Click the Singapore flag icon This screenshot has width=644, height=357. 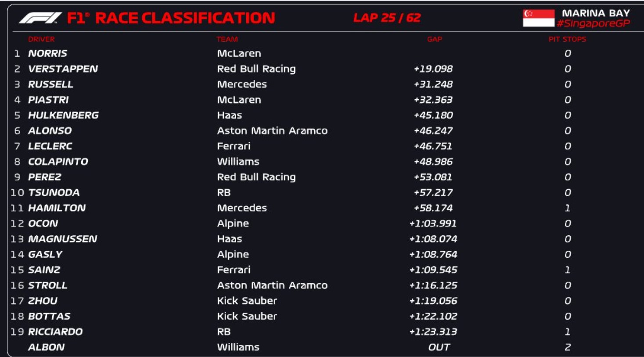coord(539,18)
